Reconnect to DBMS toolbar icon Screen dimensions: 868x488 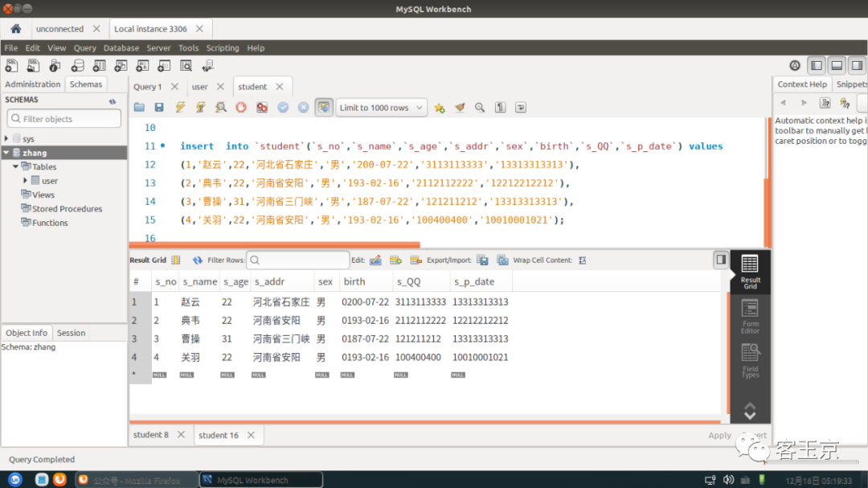(x=207, y=66)
